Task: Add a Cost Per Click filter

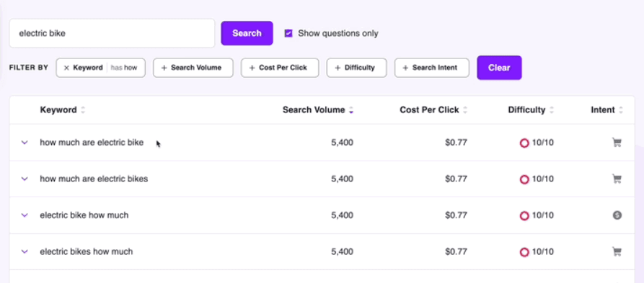Action: [280, 68]
